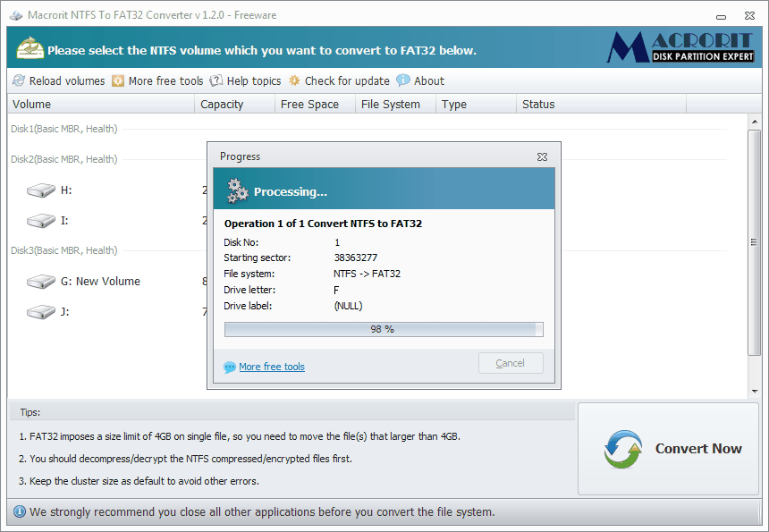Click the Check for update icon

click(295, 80)
